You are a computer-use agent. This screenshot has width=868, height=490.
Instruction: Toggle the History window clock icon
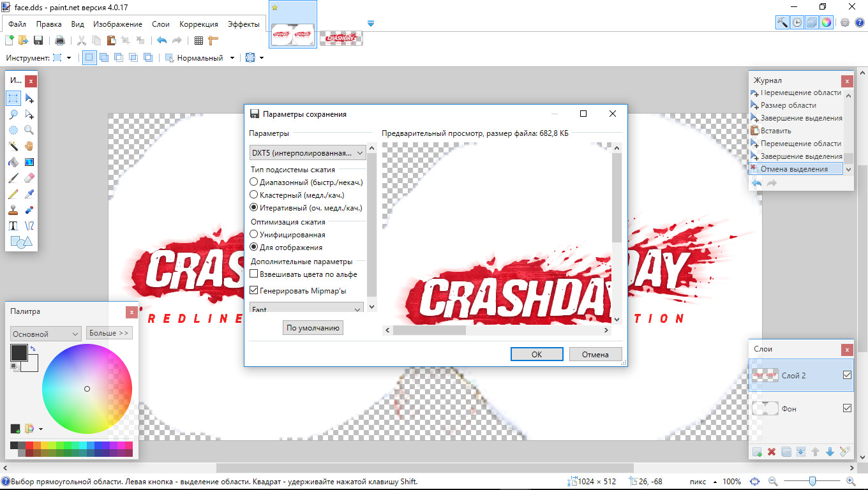tap(797, 22)
